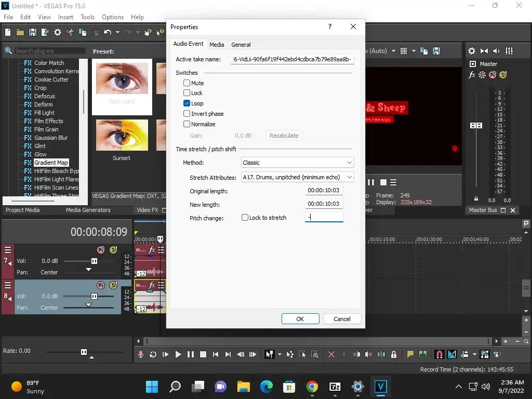Open the Stretch Attributes dropdown
Screen dimensions: 532x399
[x=297, y=177]
